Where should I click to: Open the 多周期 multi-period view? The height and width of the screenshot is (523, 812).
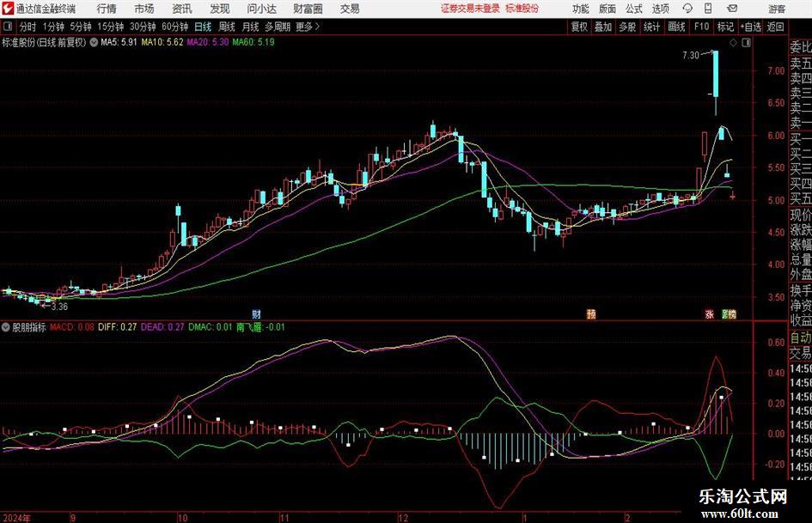(278, 27)
